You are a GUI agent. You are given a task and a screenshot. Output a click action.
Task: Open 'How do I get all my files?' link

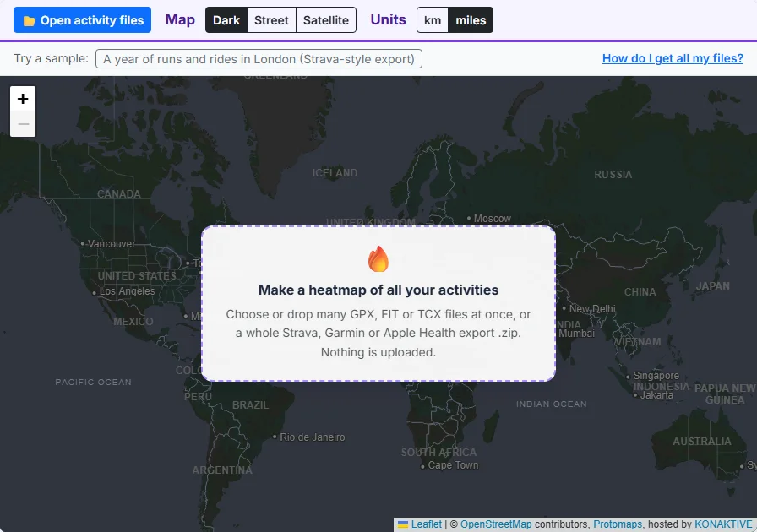coord(673,58)
